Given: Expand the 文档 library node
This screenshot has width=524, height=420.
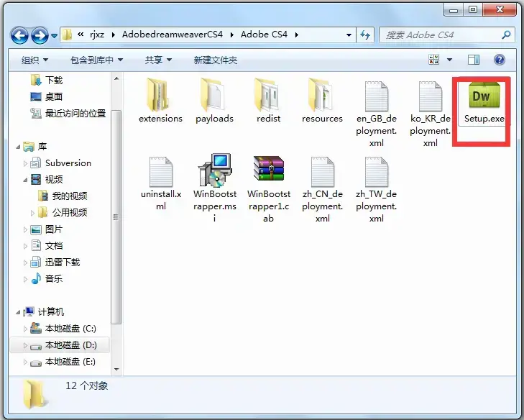Looking at the screenshot, I should point(25,246).
